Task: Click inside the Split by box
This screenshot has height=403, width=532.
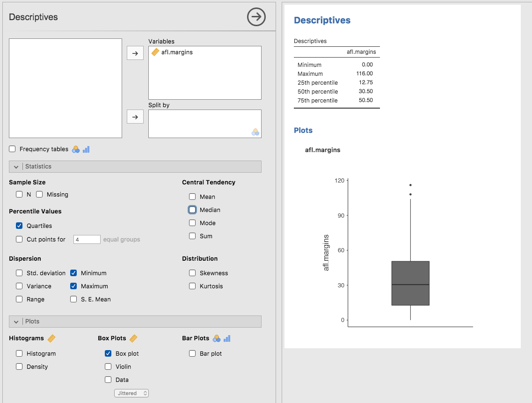Action: (205, 124)
